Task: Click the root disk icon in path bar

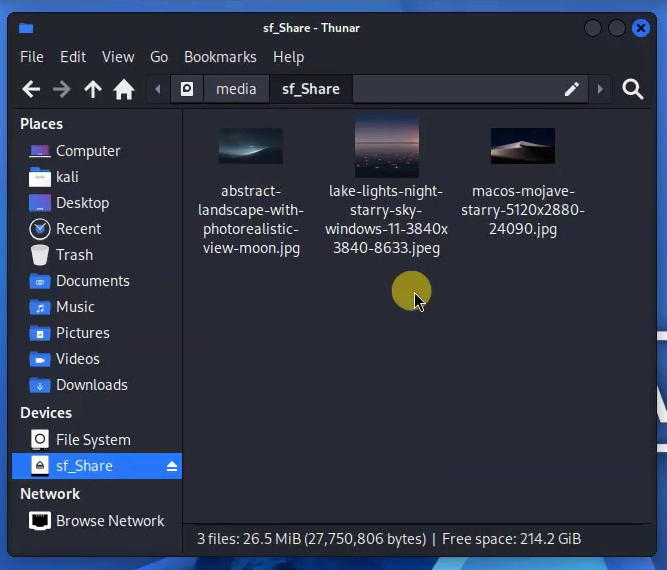Action: click(x=187, y=89)
